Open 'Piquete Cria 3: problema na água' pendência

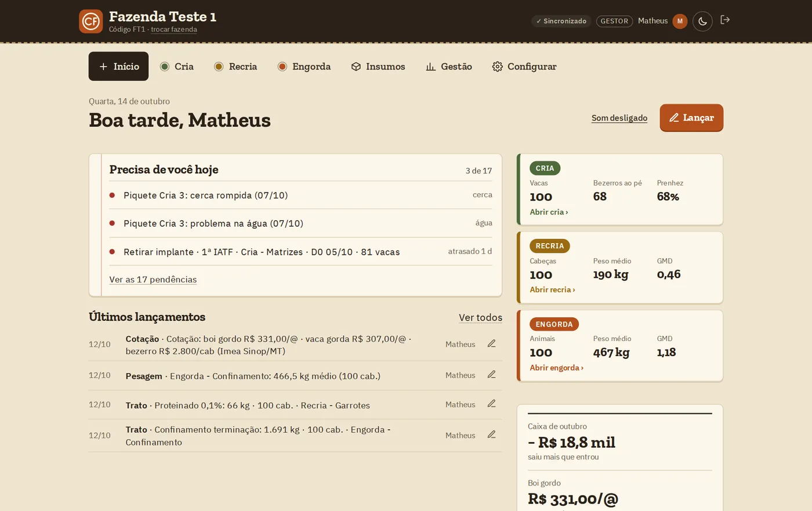300,223
